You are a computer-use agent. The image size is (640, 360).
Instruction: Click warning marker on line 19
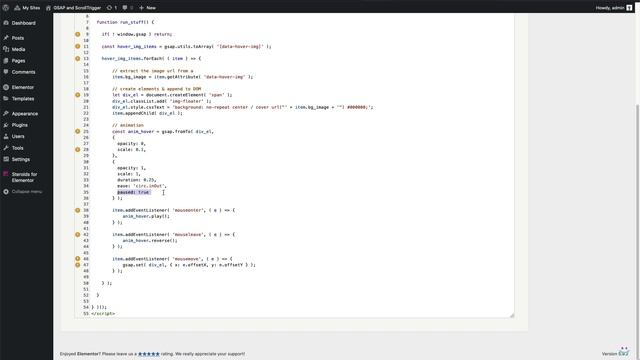(78, 95)
